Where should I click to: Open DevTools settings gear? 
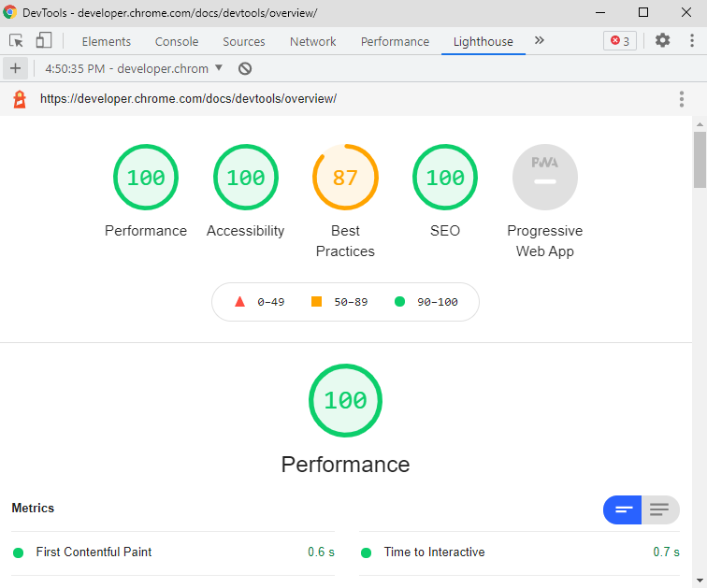pos(662,41)
